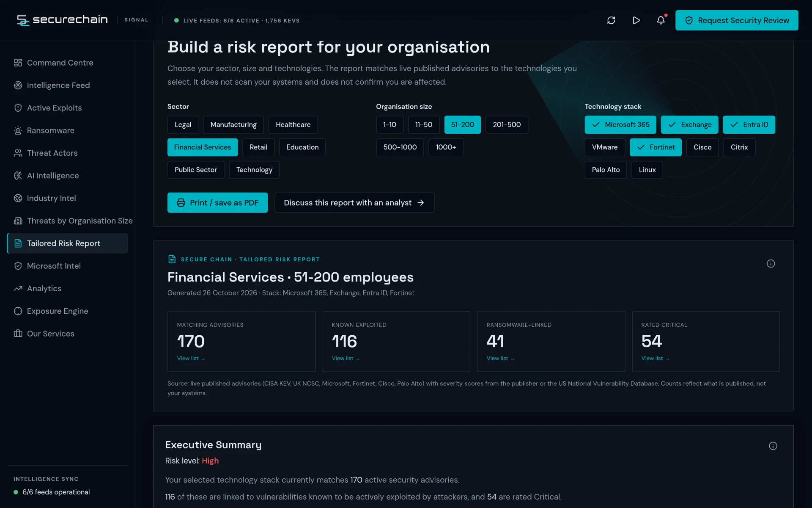View list of Known Exploited
Viewport: 812px width, 508px height.
pos(346,358)
